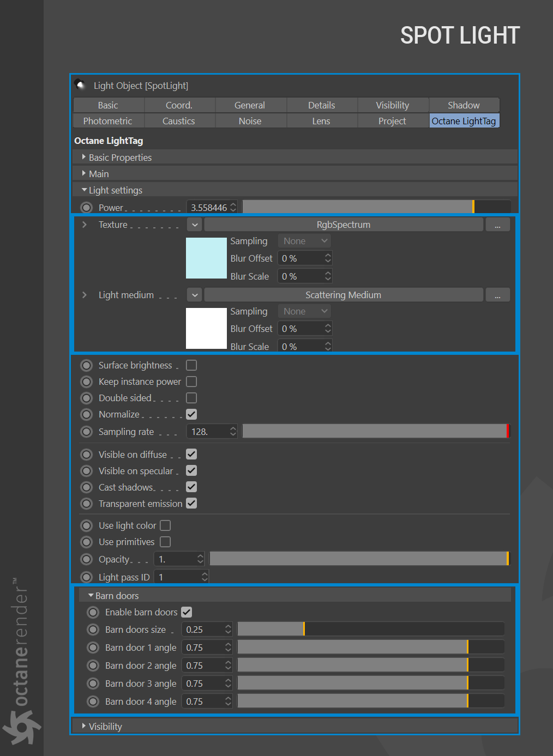
Task: Check Use light color checkbox
Action: coord(165,525)
